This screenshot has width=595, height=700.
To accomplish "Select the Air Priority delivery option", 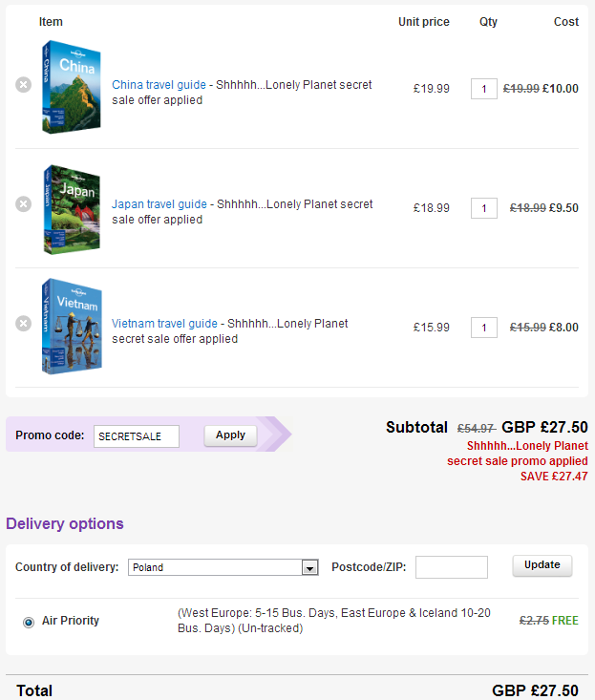I will pos(29,622).
